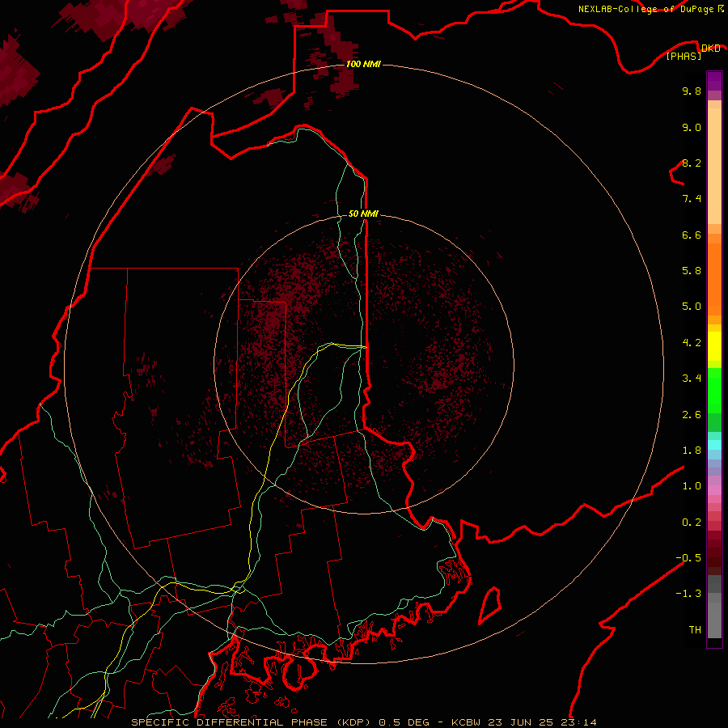Screen dimensions: 728x728
Task: Click the 1.0 value on color scale
Action: click(692, 486)
